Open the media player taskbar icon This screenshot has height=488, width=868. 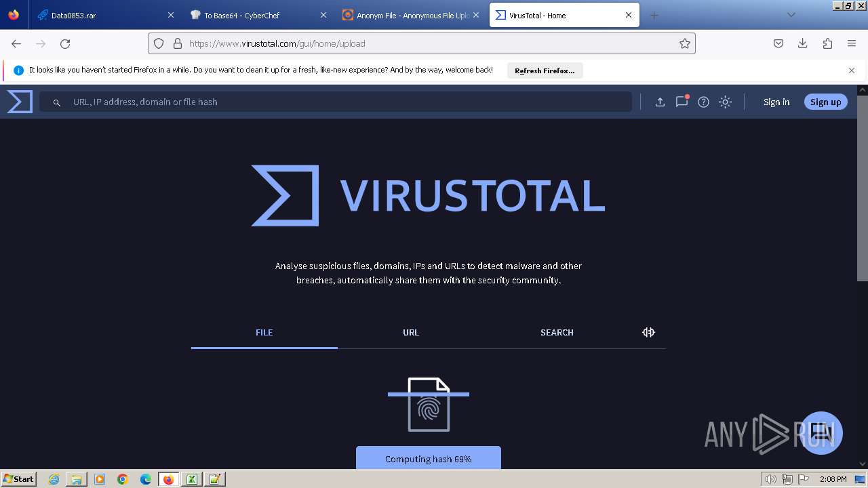pyautogui.click(x=100, y=479)
